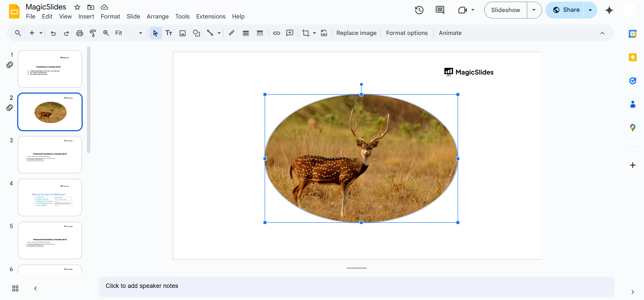
Task: Click the insert image icon
Action: [183, 33]
